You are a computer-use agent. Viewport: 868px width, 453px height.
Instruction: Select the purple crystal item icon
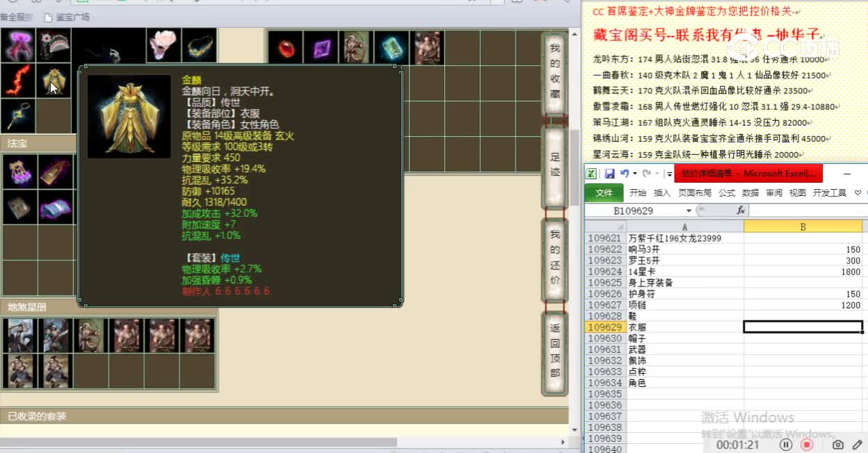coord(321,48)
